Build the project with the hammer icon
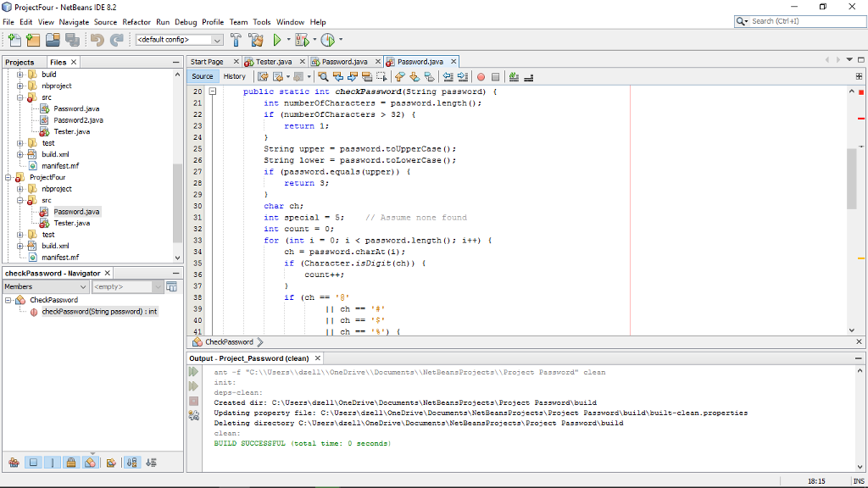868x488 pixels. tap(236, 39)
